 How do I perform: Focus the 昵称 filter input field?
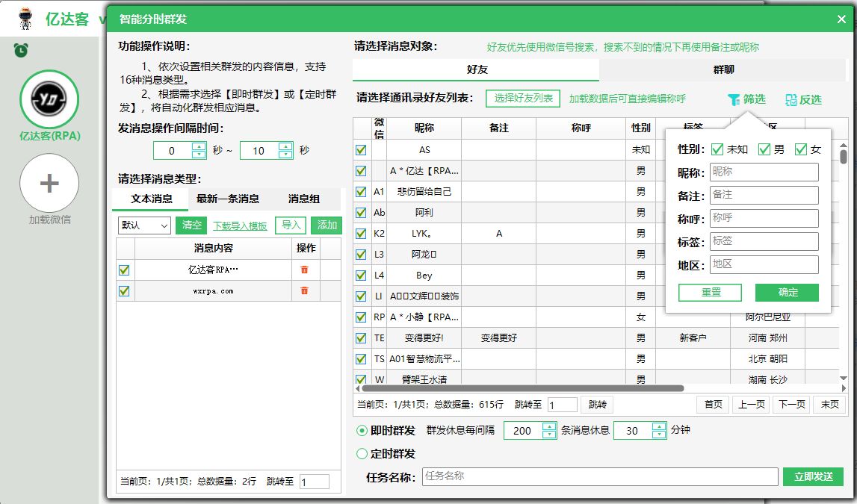coord(764,172)
